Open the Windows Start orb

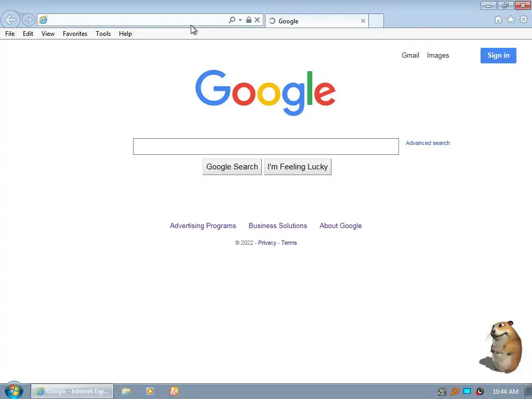[14, 391]
